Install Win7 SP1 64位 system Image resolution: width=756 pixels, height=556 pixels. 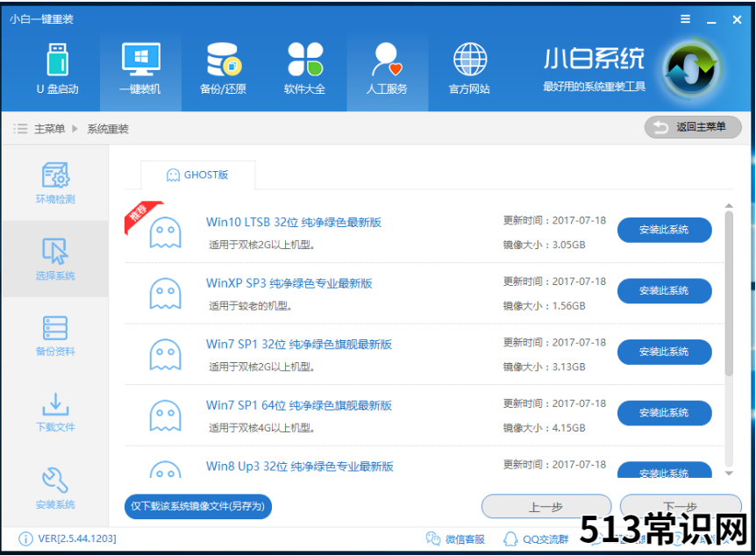tap(665, 413)
